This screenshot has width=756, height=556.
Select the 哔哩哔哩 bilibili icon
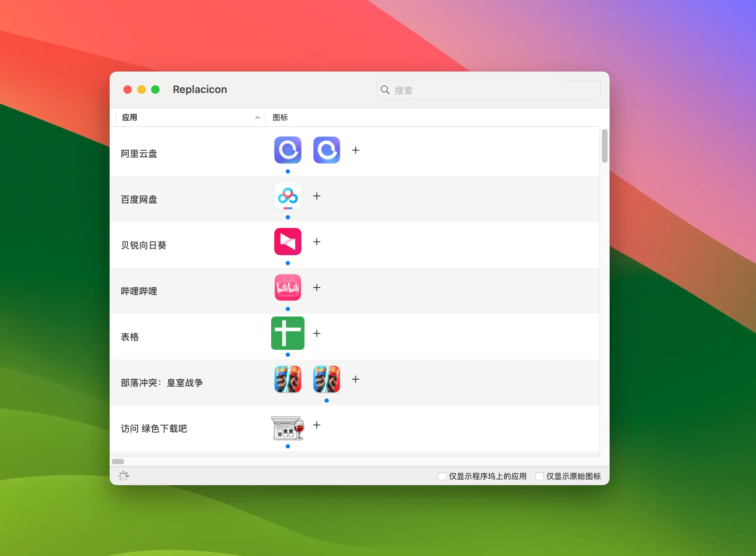[x=287, y=287]
